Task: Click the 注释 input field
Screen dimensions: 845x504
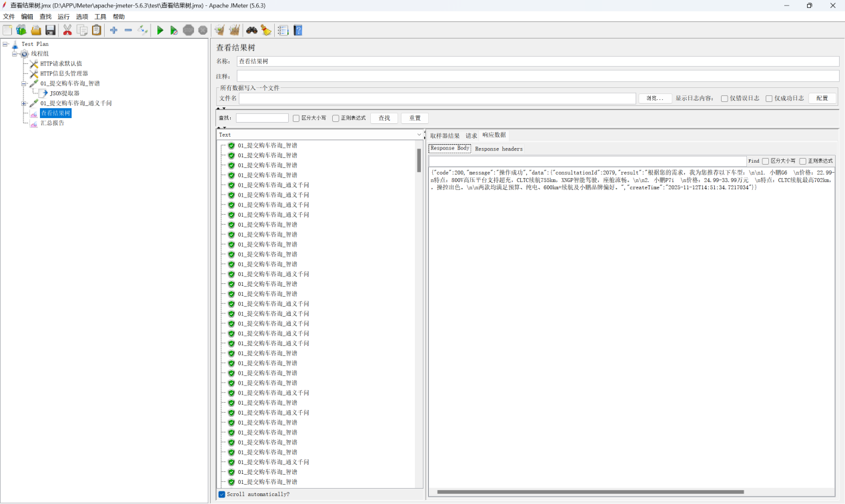Action: [538, 76]
